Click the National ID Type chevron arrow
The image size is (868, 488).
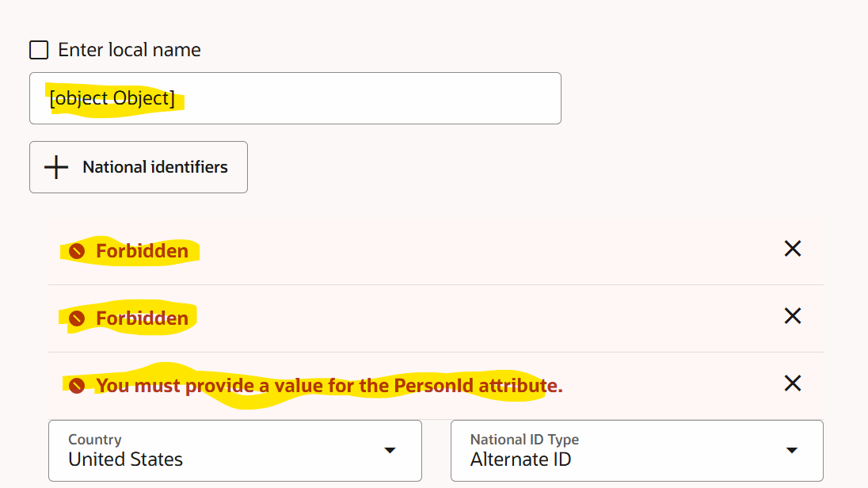click(792, 449)
